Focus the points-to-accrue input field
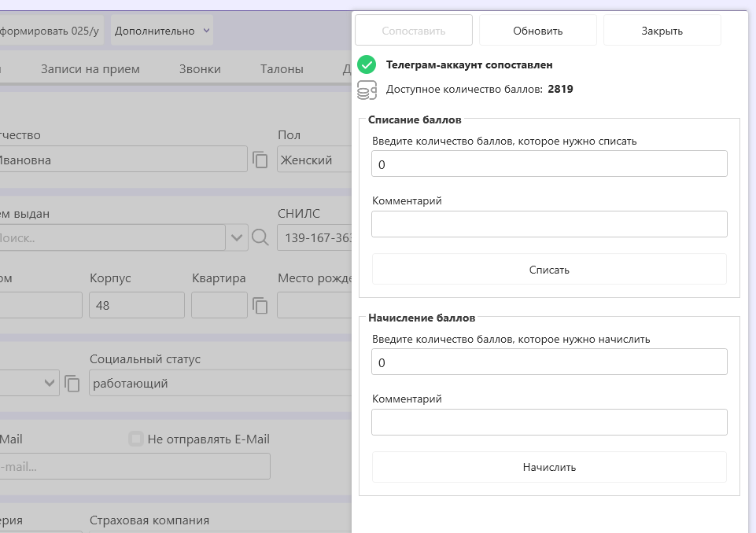The image size is (756, 533). tap(549, 362)
